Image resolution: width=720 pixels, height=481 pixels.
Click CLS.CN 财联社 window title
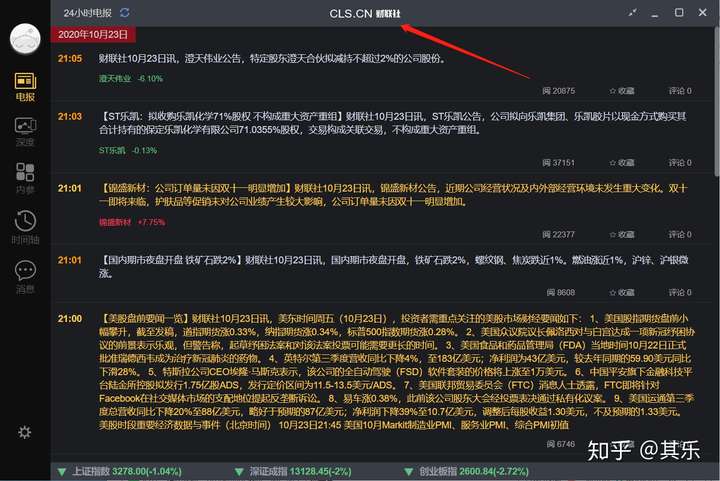click(x=365, y=14)
